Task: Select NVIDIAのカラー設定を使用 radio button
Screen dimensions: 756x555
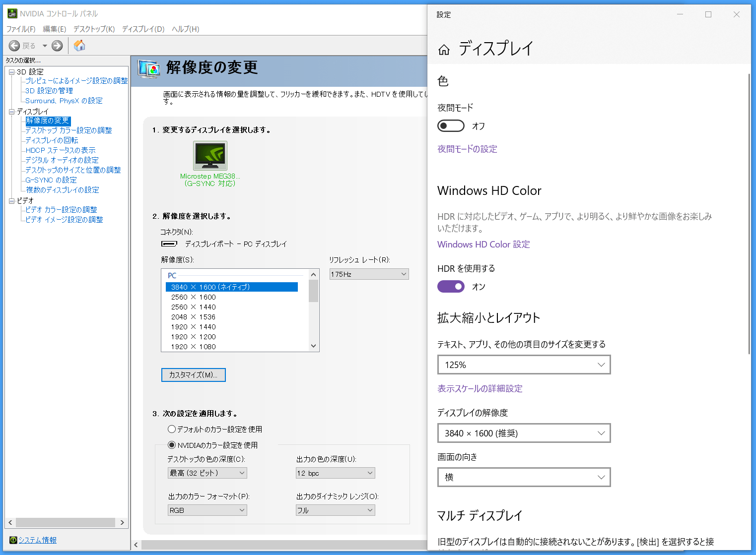Action: click(x=172, y=445)
